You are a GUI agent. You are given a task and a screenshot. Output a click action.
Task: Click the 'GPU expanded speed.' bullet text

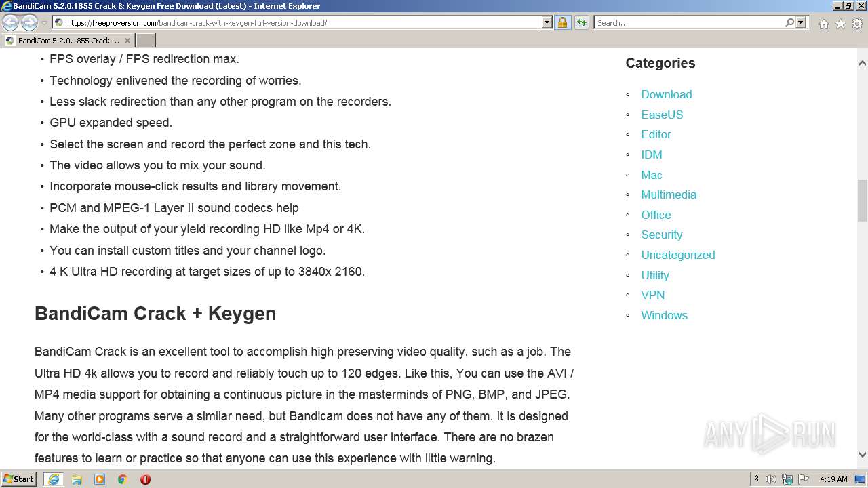111,123
